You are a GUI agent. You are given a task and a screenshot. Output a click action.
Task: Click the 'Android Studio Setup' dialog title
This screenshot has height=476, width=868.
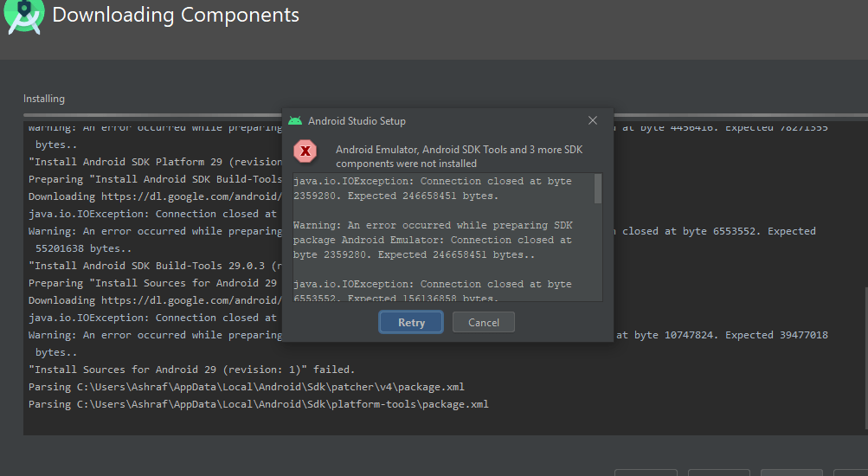(x=357, y=120)
